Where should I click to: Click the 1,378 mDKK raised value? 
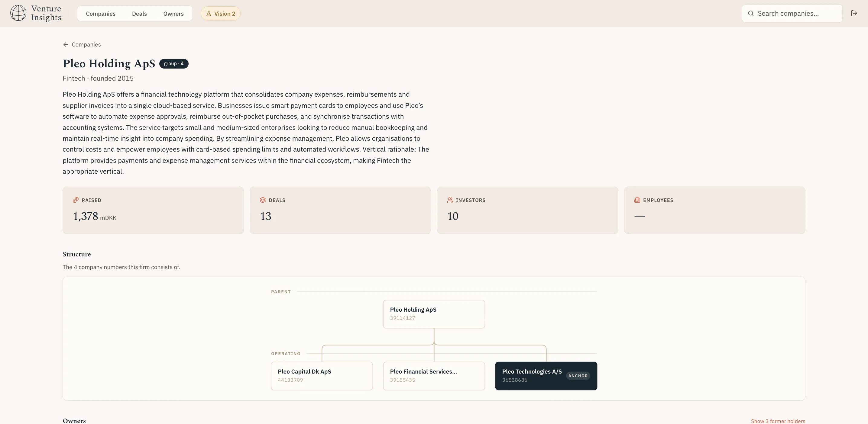[94, 216]
